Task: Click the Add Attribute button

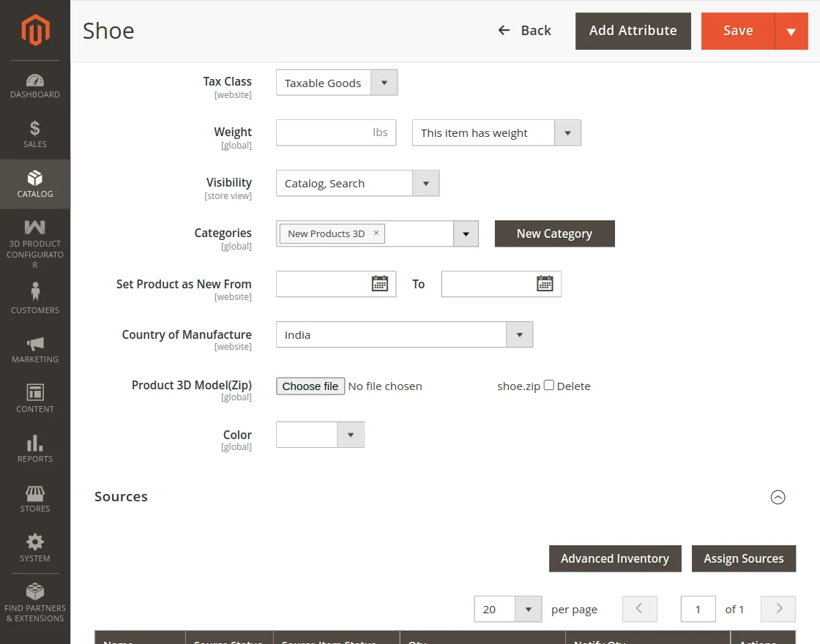Action: [633, 31]
